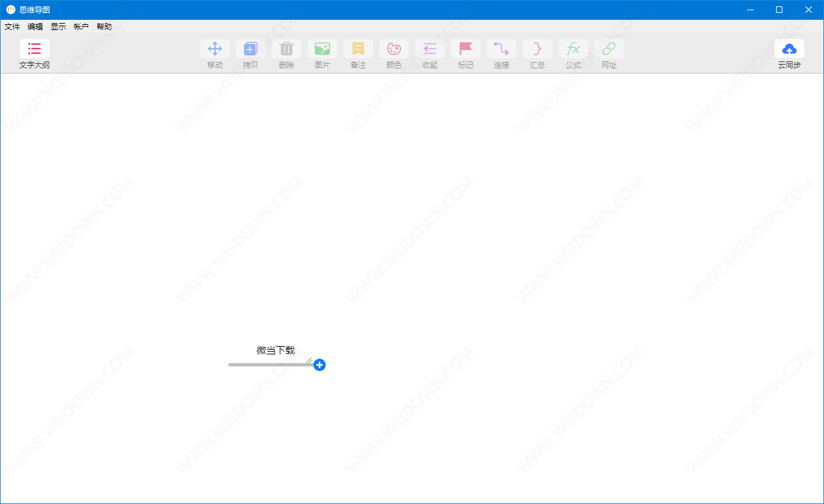Insert a formula via 公式 icon
Image resolution: width=824 pixels, height=504 pixels.
click(x=573, y=49)
